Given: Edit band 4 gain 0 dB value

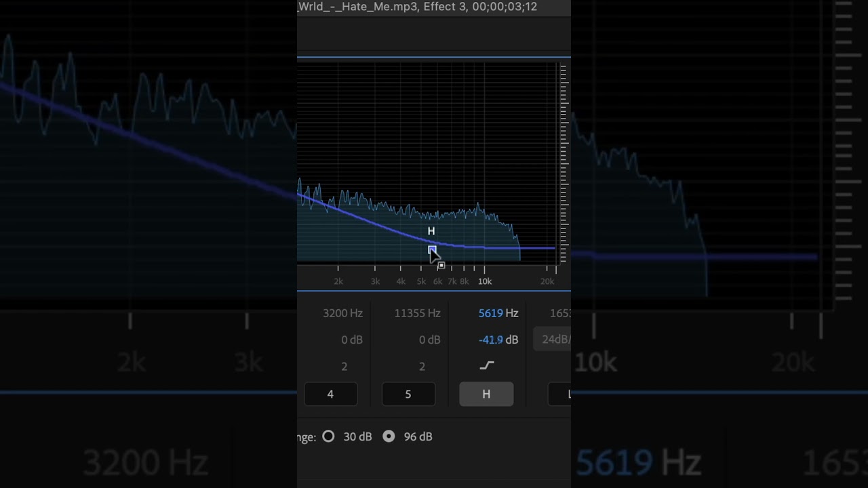Looking at the screenshot, I should pos(352,340).
